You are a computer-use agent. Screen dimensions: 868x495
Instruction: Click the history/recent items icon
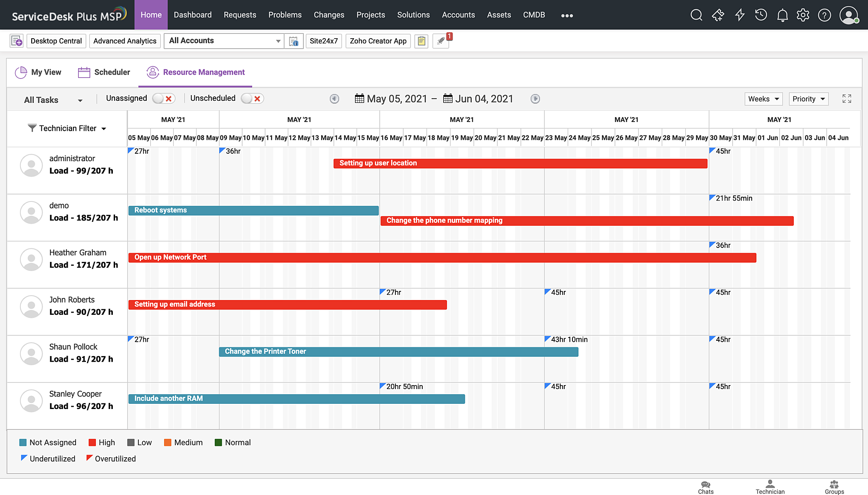coord(761,14)
